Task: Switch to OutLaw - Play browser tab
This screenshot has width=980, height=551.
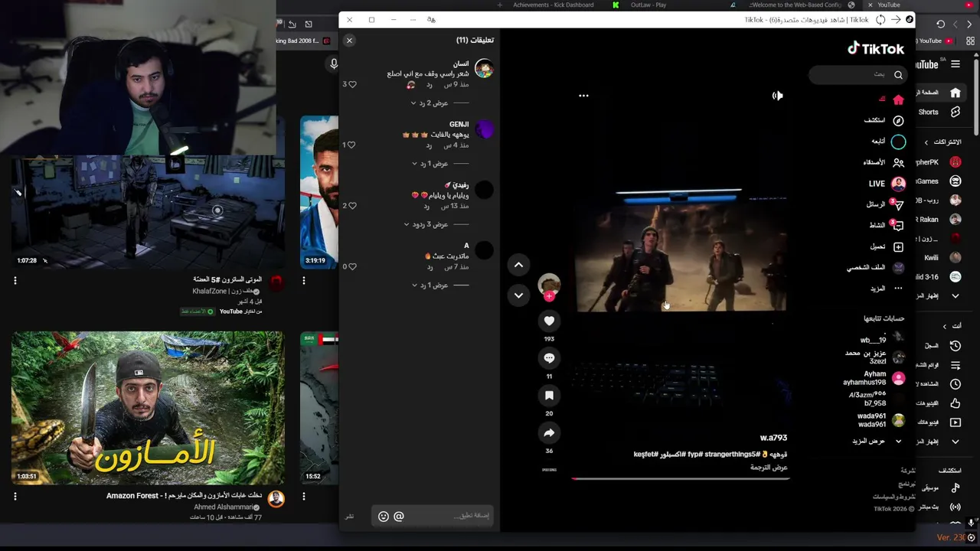Action: point(648,5)
